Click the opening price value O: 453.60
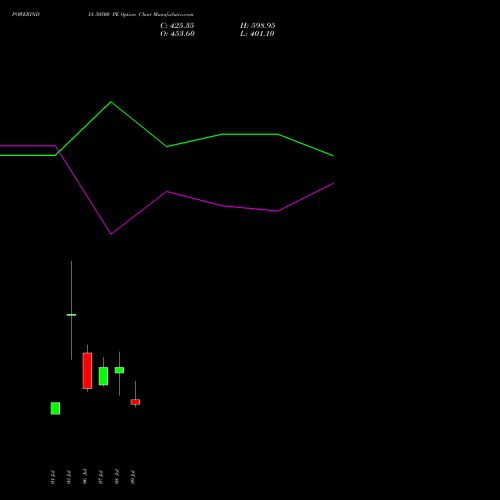This screenshot has width=500, height=500. point(177,34)
